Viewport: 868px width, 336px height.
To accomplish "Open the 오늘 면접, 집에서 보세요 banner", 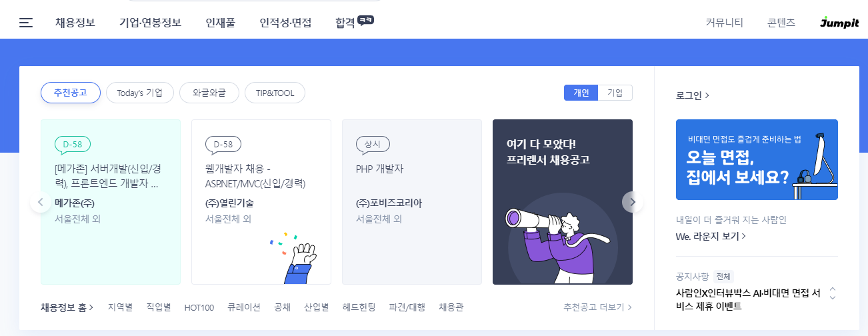I will (757, 160).
